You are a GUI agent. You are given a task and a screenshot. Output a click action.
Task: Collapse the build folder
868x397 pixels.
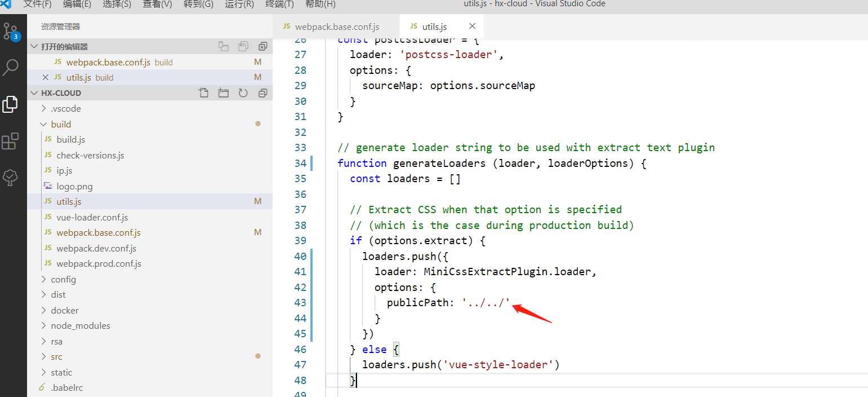pyautogui.click(x=43, y=123)
